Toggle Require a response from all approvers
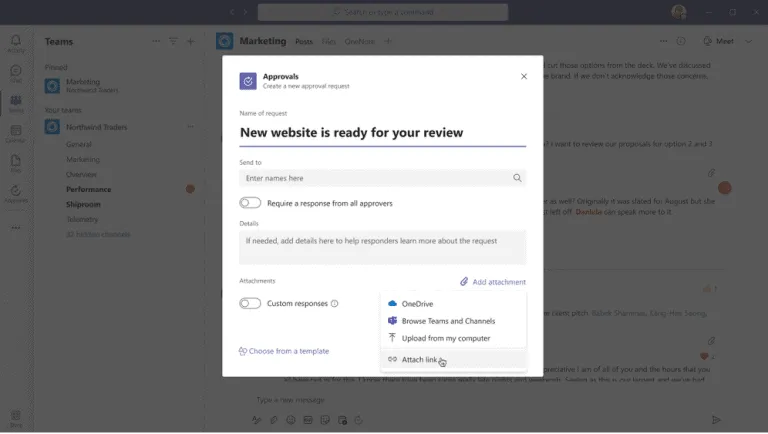This screenshot has height=434, width=768. point(250,203)
